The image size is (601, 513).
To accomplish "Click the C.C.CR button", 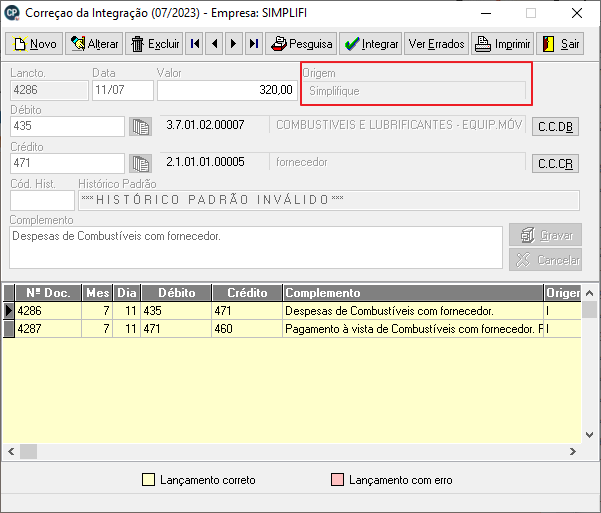I will (x=555, y=164).
